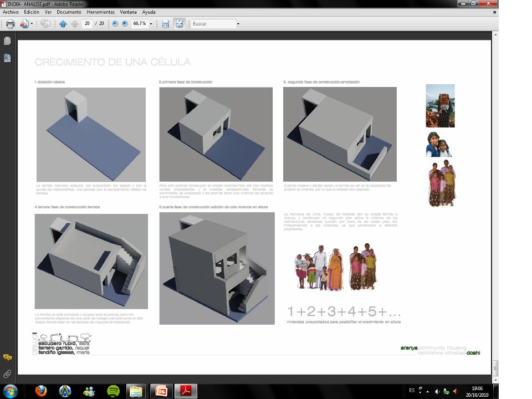The image size is (532, 399).
Task: Click the Adobe Reader taskbar button
Action: click(186, 391)
